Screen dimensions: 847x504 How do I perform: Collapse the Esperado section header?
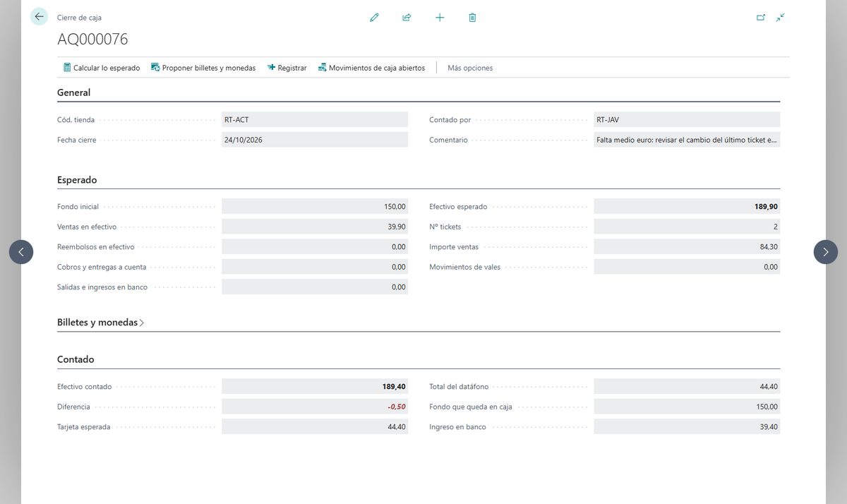(x=77, y=180)
